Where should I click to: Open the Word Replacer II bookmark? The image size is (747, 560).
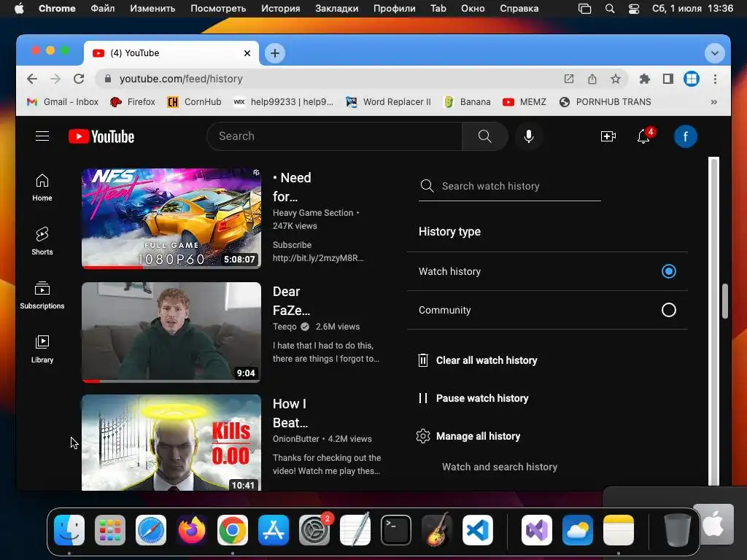click(x=388, y=101)
